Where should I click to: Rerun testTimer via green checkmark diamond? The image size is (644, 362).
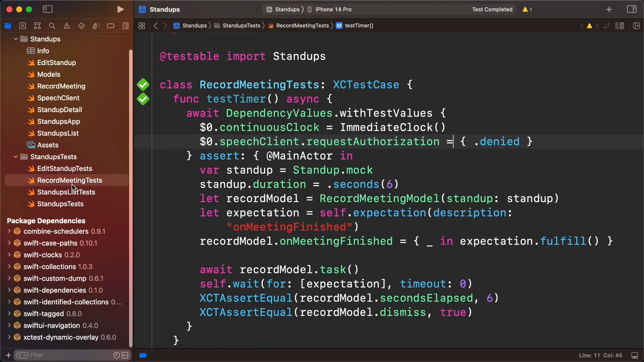coord(143,99)
